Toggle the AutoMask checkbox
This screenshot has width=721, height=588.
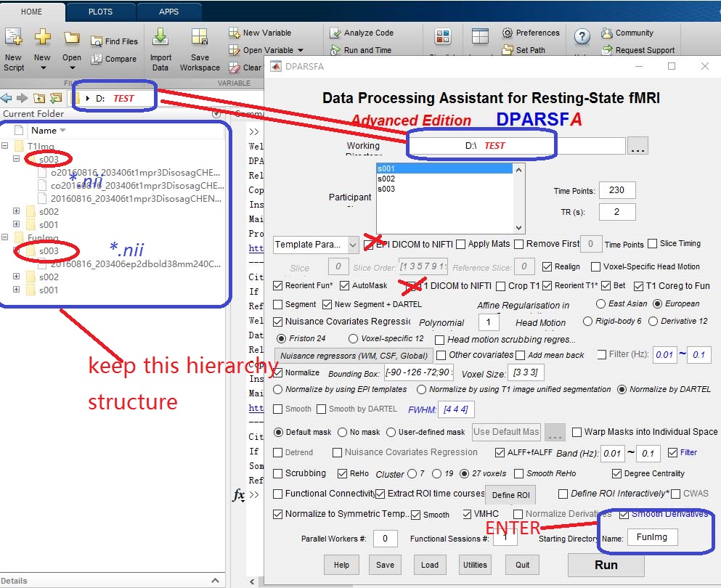click(344, 285)
